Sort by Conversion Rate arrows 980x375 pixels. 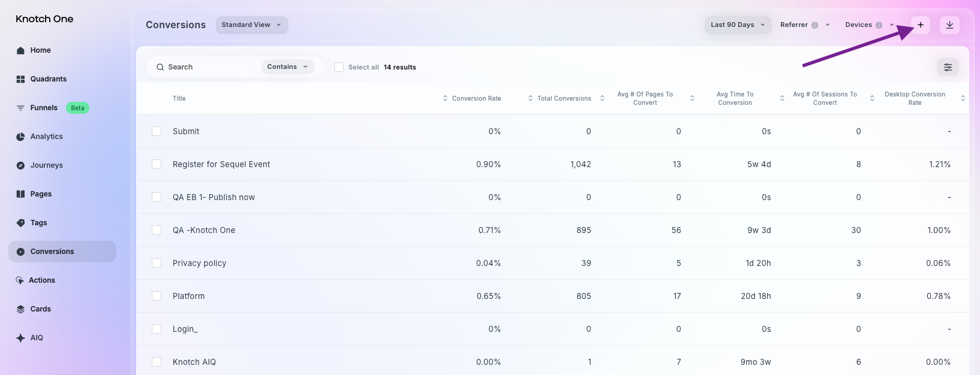click(445, 98)
